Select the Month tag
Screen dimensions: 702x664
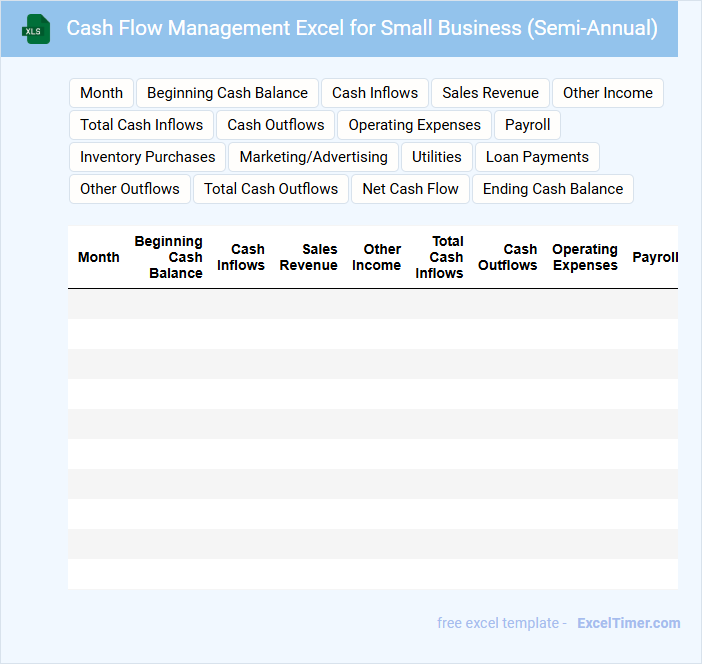[x=101, y=93]
